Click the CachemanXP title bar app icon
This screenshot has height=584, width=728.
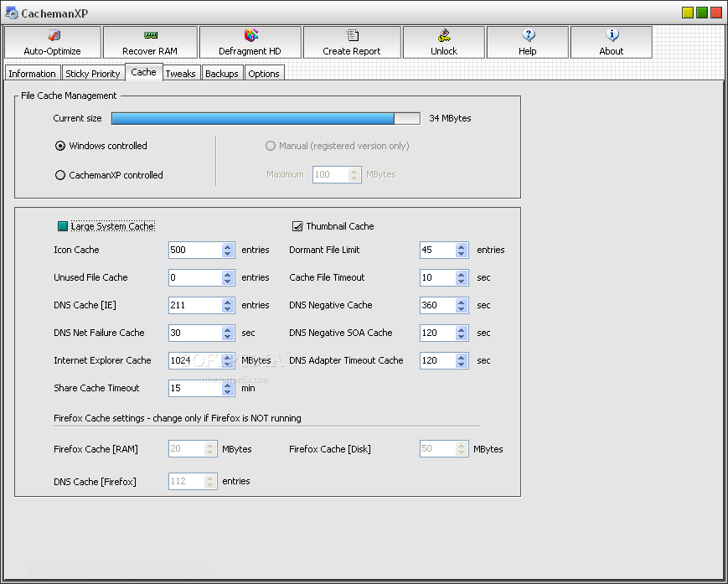(x=12, y=13)
